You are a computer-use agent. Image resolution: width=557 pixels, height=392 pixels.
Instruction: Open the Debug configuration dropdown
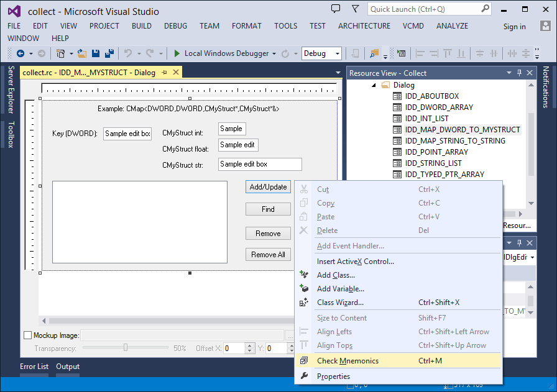pos(321,54)
